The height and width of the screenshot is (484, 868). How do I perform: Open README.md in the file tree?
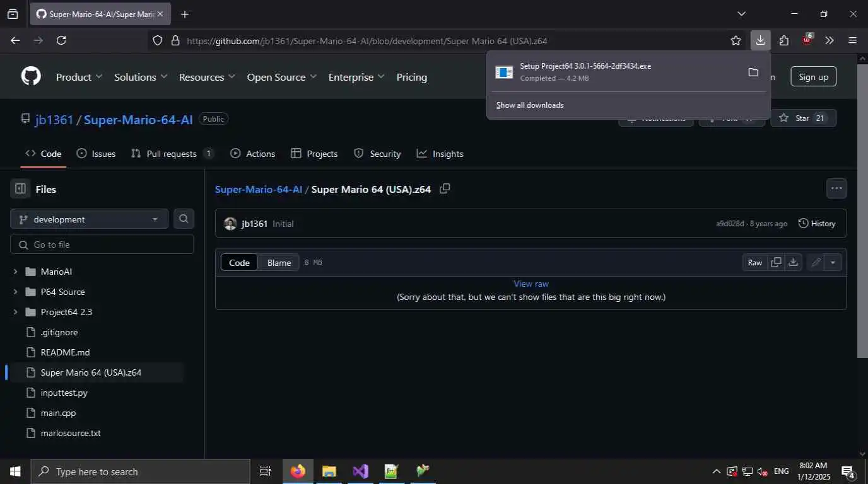[x=65, y=352]
